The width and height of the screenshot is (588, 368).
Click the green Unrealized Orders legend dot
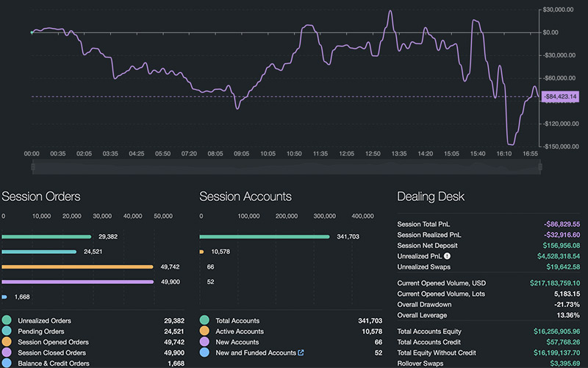tap(7, 321)
